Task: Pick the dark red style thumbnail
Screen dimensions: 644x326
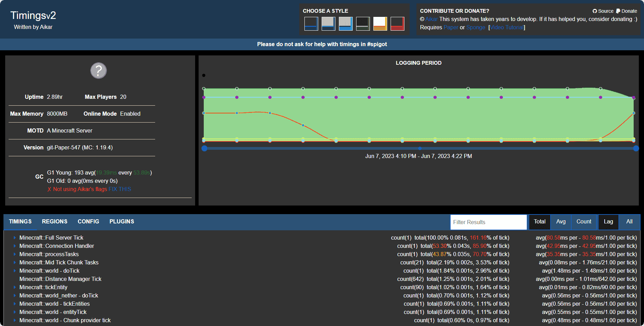Action: pos(397,24)
